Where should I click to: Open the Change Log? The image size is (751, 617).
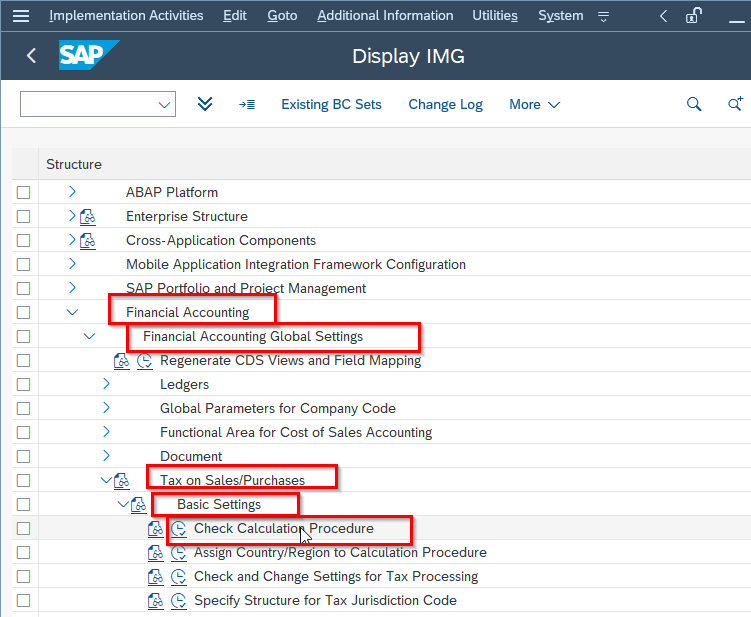tap(445, 104)
